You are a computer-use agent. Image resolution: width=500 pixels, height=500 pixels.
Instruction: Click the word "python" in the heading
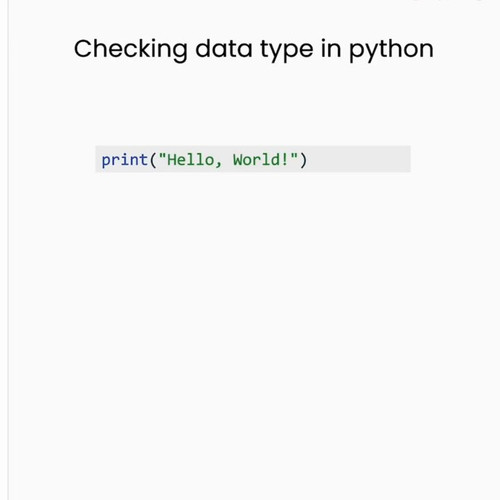[391, 50]
